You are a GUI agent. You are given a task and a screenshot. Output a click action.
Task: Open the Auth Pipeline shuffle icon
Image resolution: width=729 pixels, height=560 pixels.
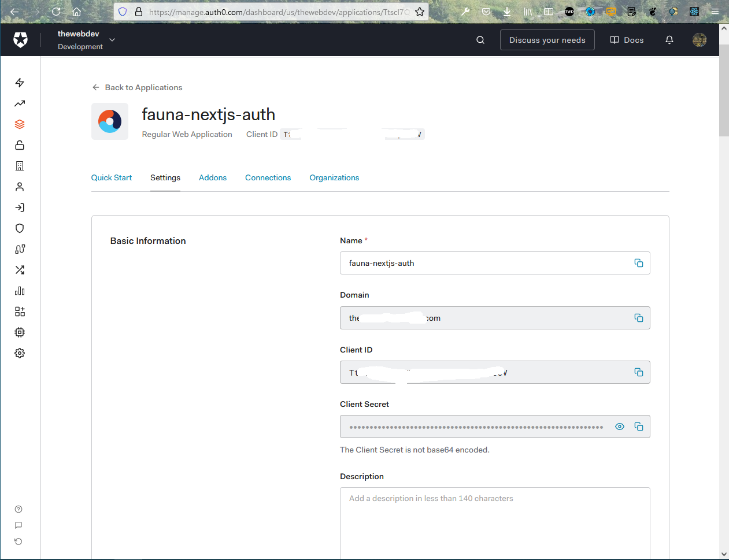[20, 270]
